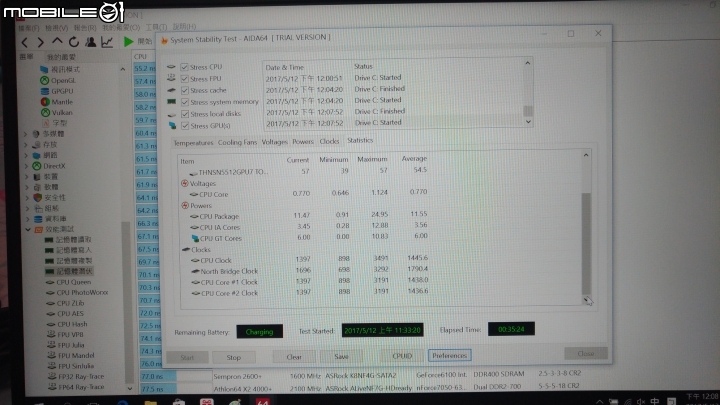Toggle Stress CPU checkbox
This screenshot has width=720, height=405.
coord(185,67)
